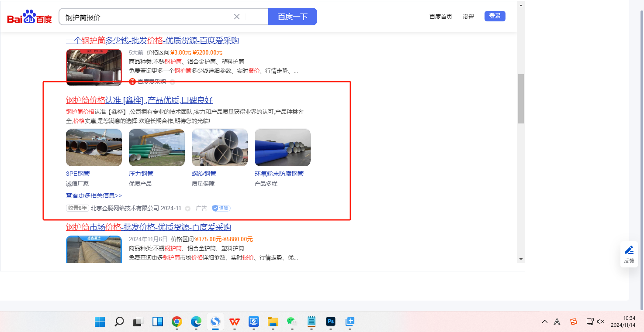The height and width of the screenshot is (332, 644).
Task: Click the 螺旋钢管 product image
Action: pyautogui.click(x=220, y=147)
